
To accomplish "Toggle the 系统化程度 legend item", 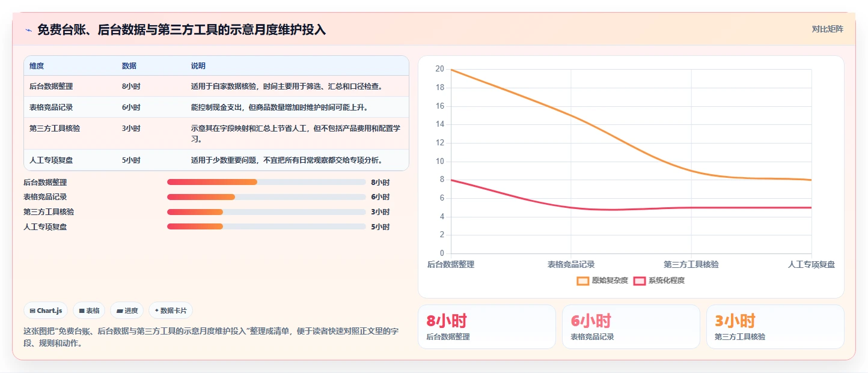I will pos(659,281).
